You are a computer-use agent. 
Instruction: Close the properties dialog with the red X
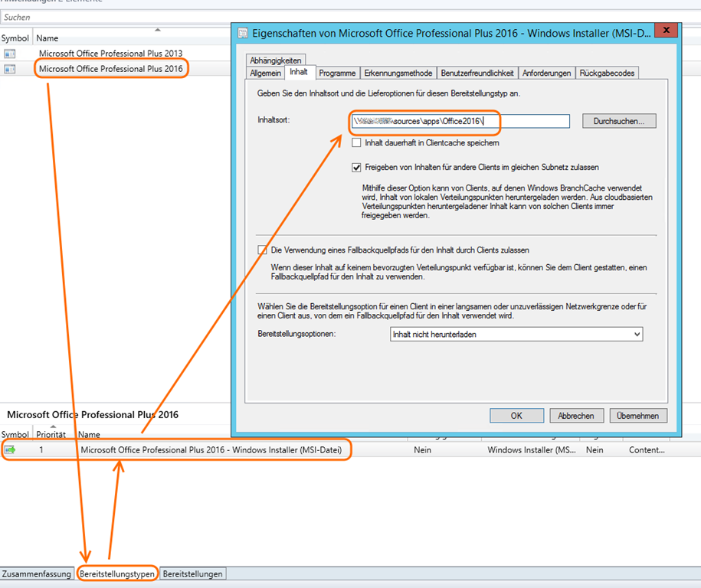tap(667, 31)
